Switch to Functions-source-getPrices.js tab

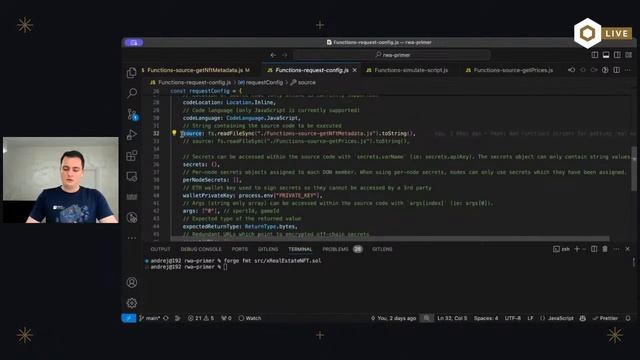click(x=509, y=70)
